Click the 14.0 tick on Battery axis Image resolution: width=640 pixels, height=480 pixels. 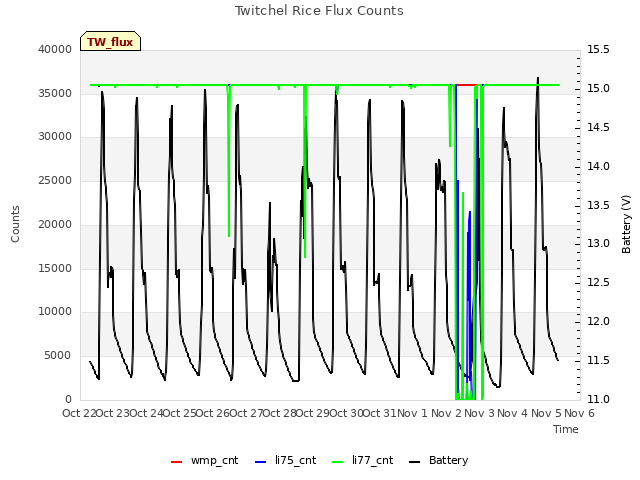(598, 166)
